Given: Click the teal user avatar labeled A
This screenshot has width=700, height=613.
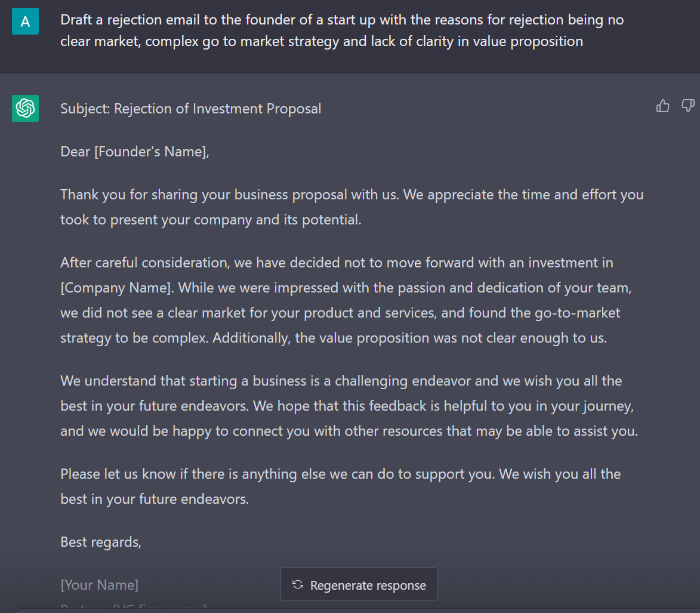Looking at the screenshot, I should click(25, 21).
